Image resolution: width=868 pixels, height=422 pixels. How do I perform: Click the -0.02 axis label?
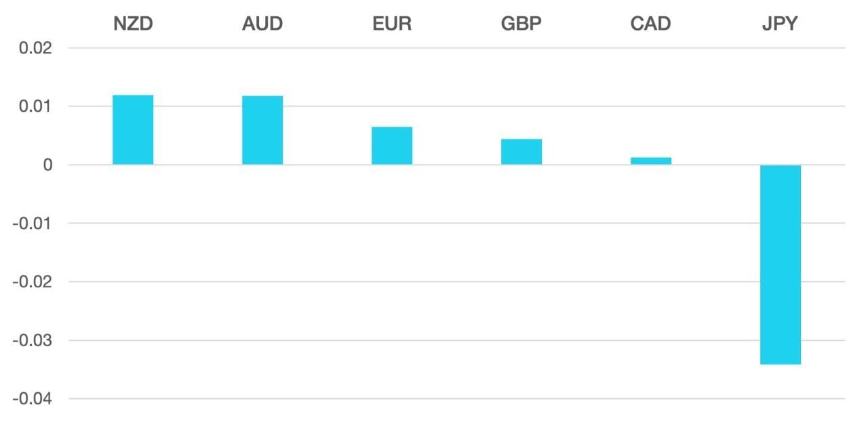[32, 281]
